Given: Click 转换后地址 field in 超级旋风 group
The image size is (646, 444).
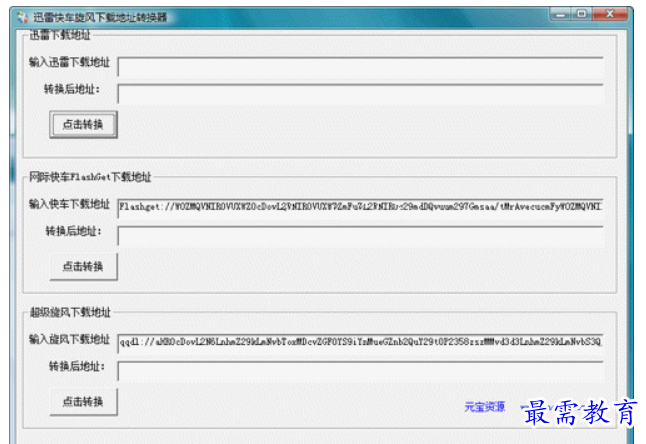Looking at the screenshot, I should pos(360,371).
